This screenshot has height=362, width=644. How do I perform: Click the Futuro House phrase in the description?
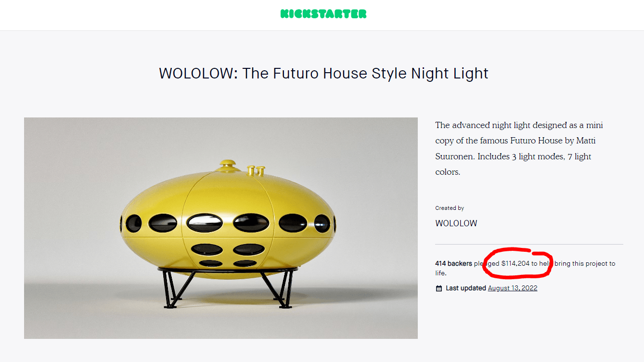[538, 141]
